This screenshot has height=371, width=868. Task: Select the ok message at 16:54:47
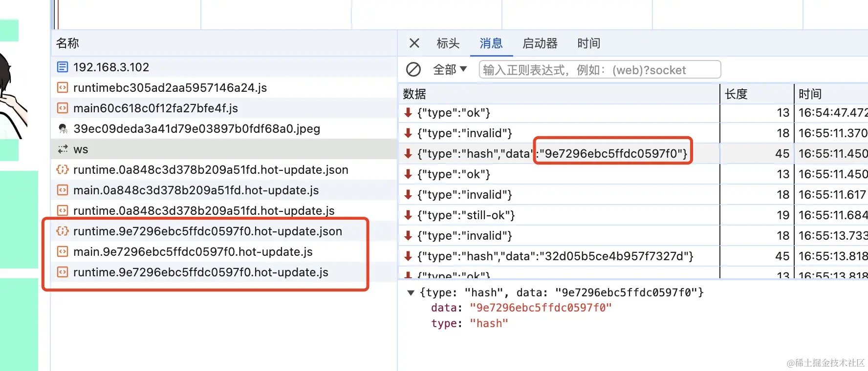click(x=633, y=113)
